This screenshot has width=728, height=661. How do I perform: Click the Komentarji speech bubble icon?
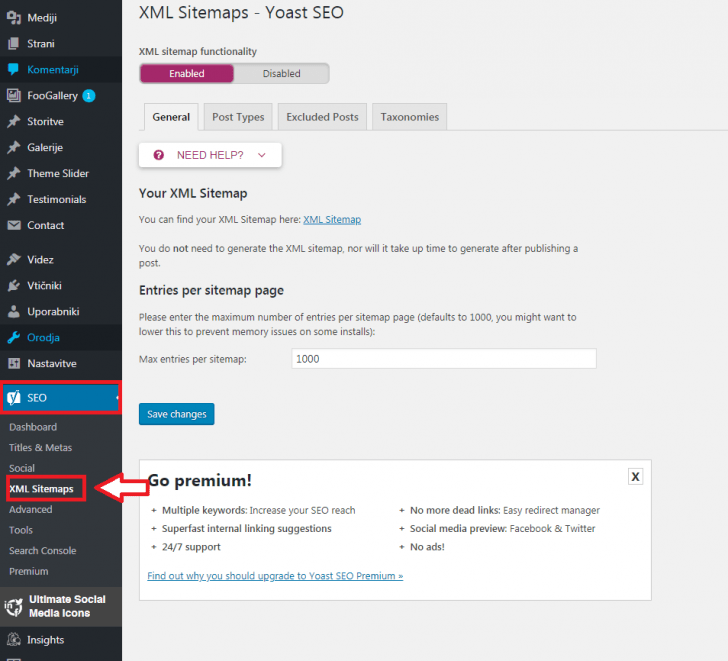point(14,70)
